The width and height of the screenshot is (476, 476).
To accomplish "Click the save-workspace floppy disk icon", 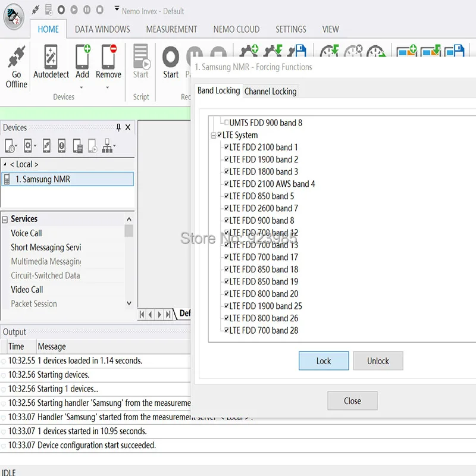I will (x=297, y=51).
